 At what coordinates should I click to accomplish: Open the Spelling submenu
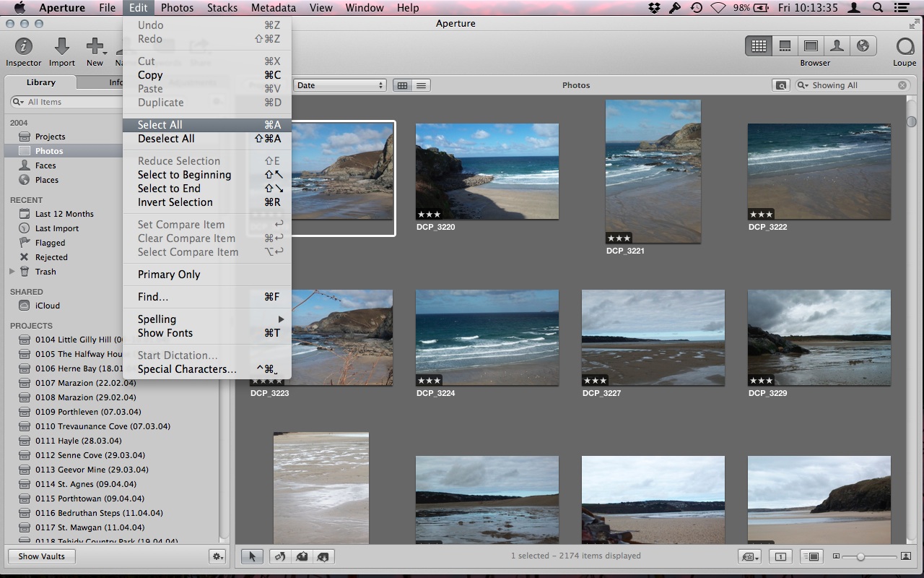[x=207, y=319]
